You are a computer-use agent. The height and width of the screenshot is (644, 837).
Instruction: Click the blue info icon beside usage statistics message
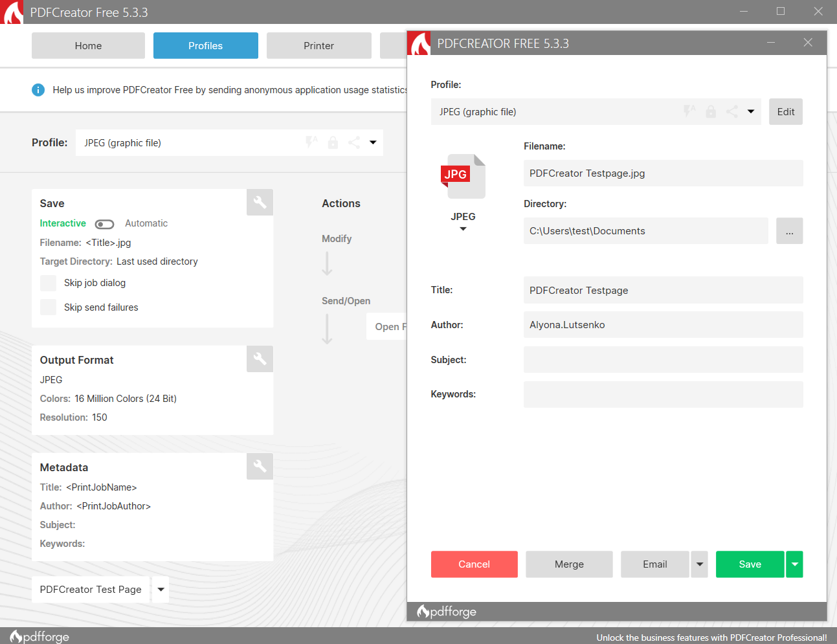[x=38, y=90]
